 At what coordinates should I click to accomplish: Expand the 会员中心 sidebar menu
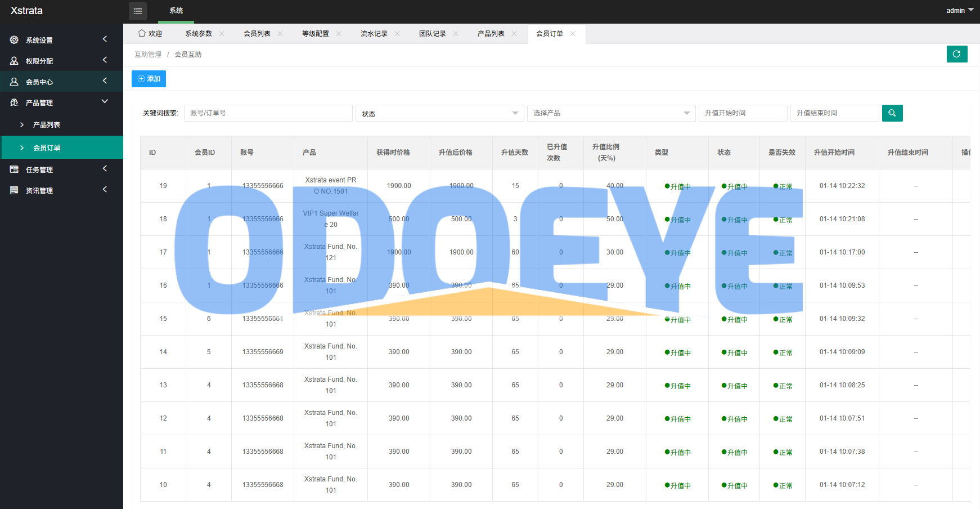coord(61,82)
